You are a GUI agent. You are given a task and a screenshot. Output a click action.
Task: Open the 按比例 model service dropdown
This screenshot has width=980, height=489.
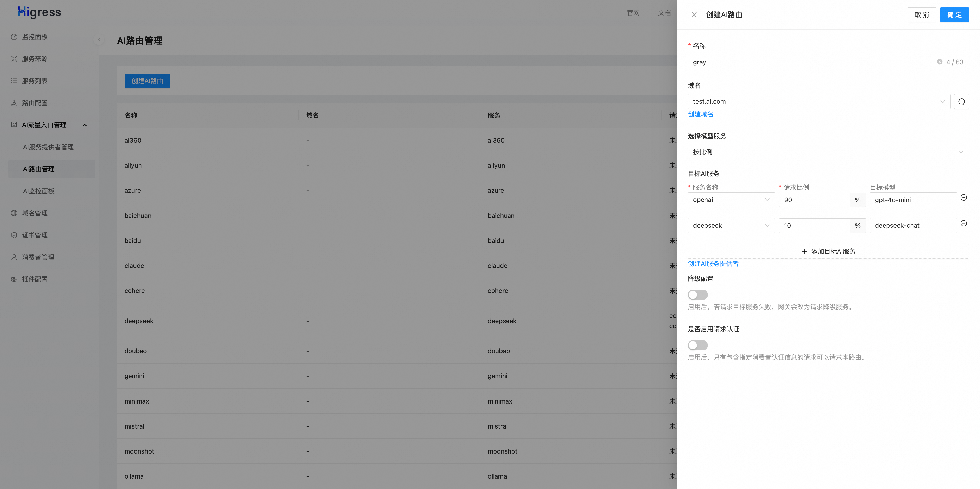(x=827, y=152)
